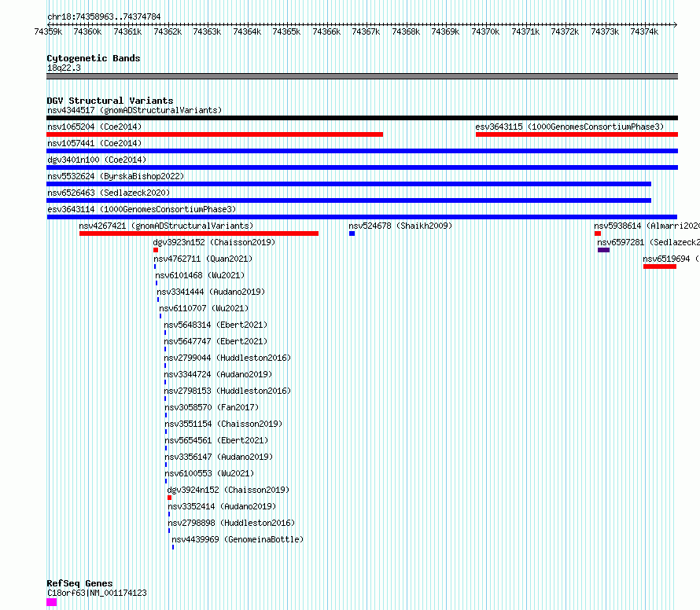
Task: Click the blue bar for nsv5532624
Action: pos(348,184)
